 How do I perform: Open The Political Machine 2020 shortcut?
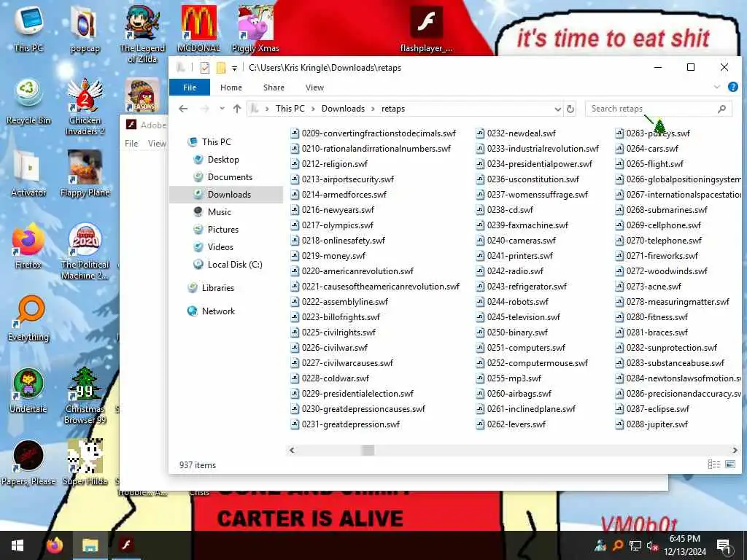(85, 251)
